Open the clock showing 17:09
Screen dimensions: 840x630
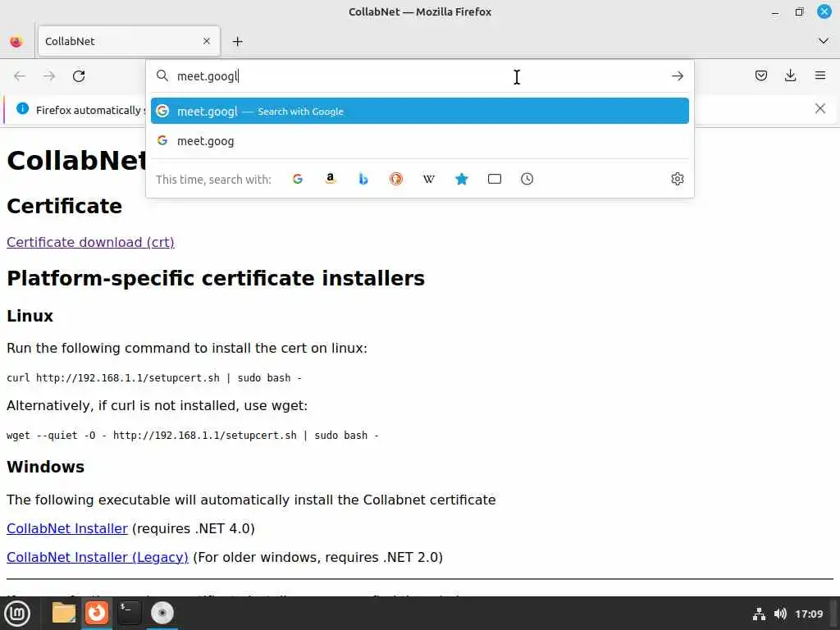(x=809, y=614)
